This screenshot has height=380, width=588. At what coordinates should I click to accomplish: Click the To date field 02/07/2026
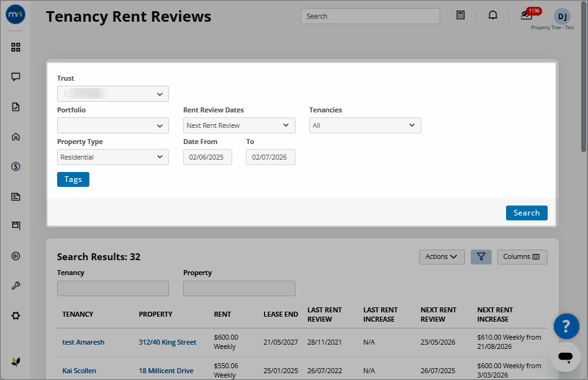[x=270, y=157]
